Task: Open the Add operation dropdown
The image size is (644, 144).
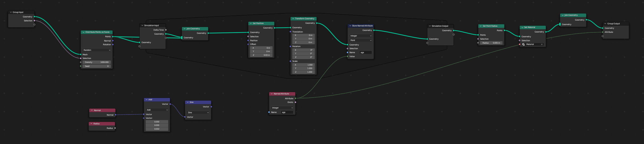Action: 157,110
